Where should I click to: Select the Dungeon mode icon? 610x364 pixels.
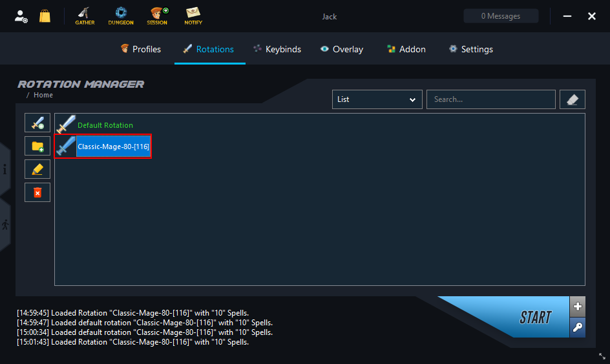121,16
